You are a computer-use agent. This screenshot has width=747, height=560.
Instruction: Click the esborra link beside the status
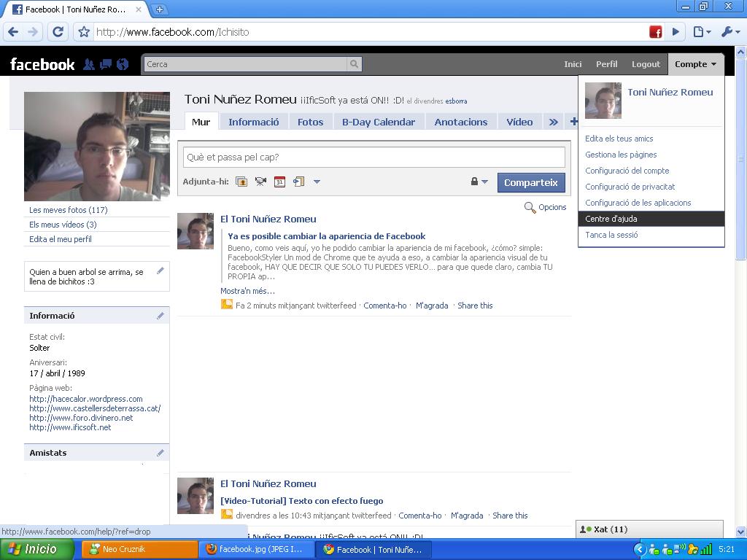[x=456, y=101]
